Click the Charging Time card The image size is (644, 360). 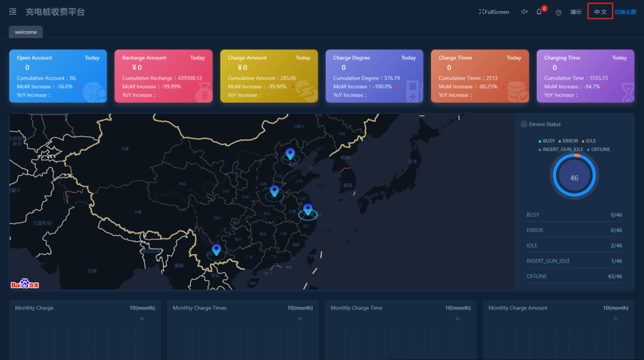585,76
